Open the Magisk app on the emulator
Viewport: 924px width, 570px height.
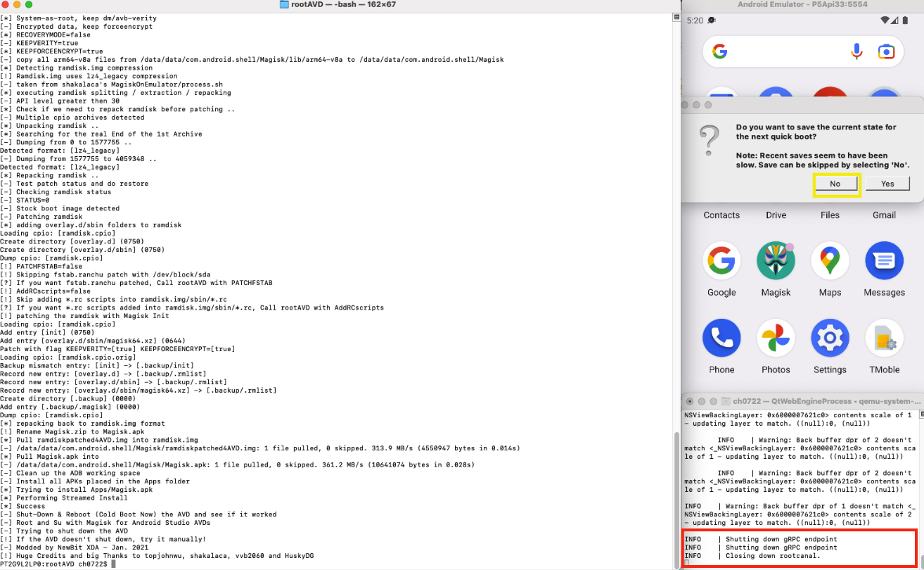(x=776, y=260)
